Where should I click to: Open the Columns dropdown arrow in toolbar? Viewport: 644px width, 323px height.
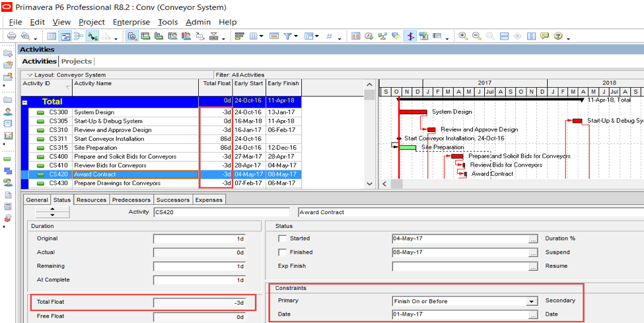[262, 36]
